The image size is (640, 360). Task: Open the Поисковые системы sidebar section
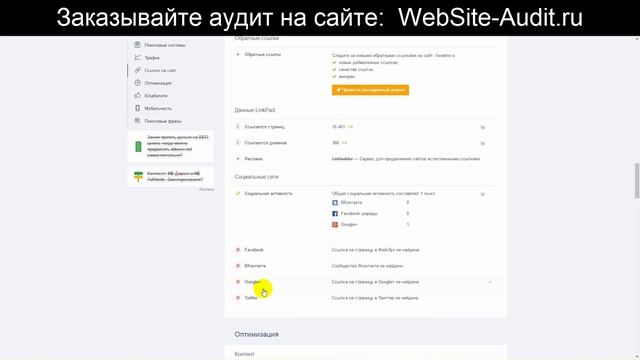(x=164, y=45)
